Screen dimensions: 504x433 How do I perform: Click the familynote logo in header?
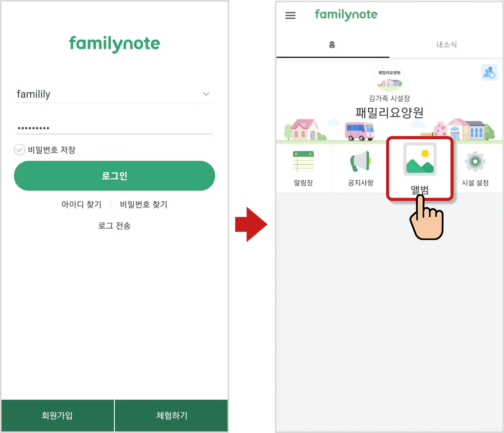coord(346,15)
